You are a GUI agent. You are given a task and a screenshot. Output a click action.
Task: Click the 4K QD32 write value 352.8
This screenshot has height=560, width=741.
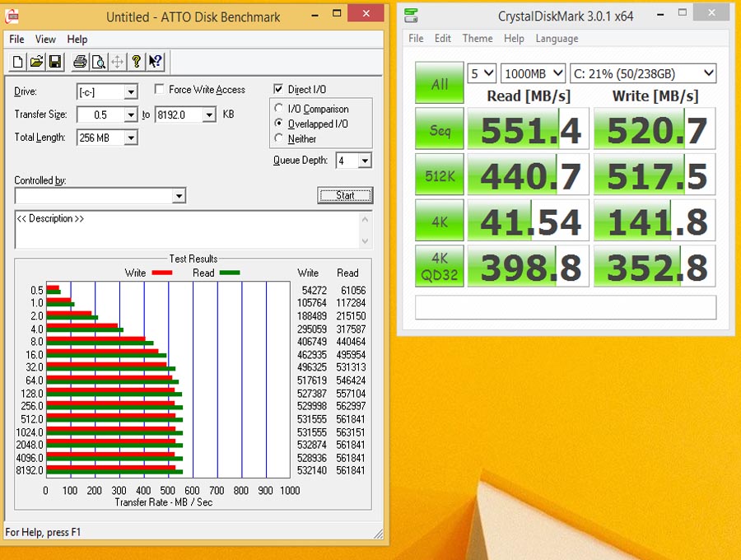pos(655,266)
